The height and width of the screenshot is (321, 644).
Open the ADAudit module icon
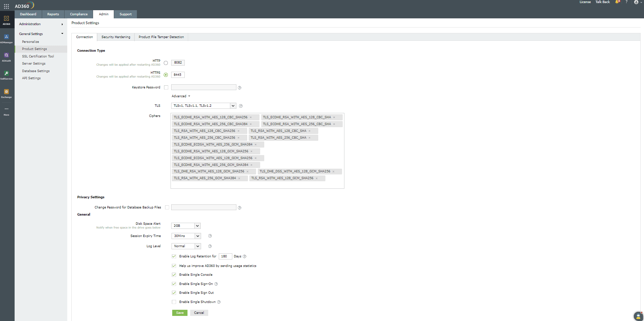[6, 55]
